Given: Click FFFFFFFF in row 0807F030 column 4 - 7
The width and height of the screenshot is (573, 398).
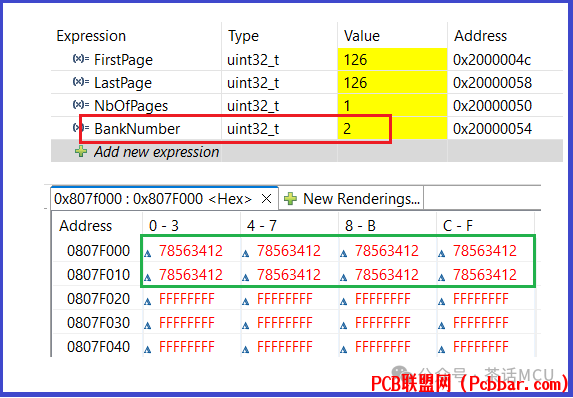Looking at the screenshot, I should 285,323.
